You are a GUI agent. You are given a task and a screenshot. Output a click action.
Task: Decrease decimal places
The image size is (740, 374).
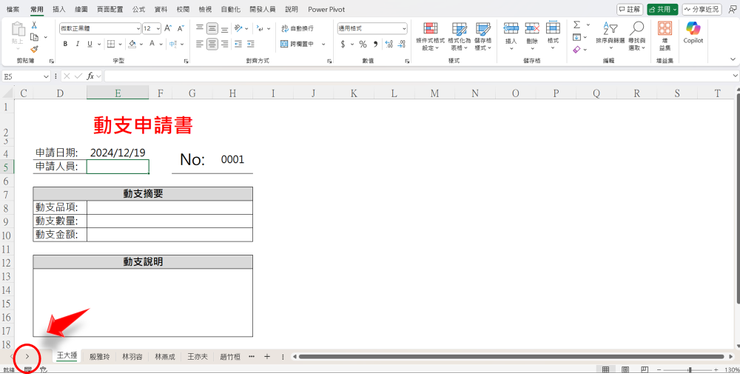pyautogui.click(x=401, y=44)
